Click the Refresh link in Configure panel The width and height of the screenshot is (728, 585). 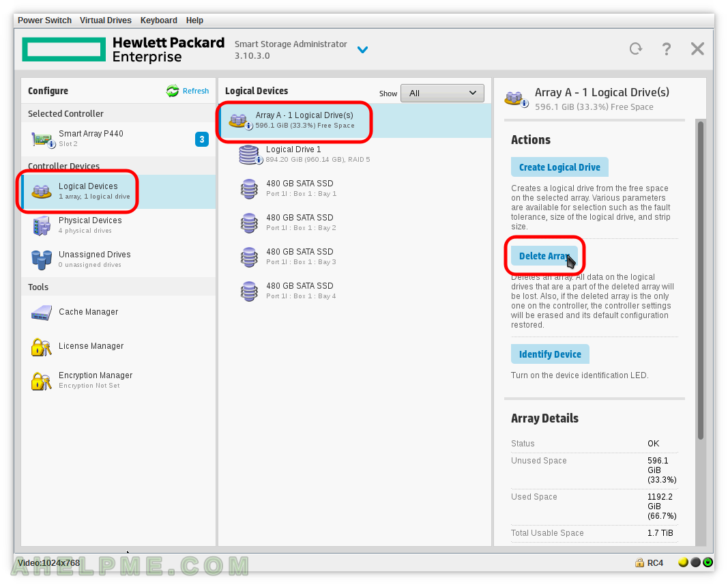(195, 91)
